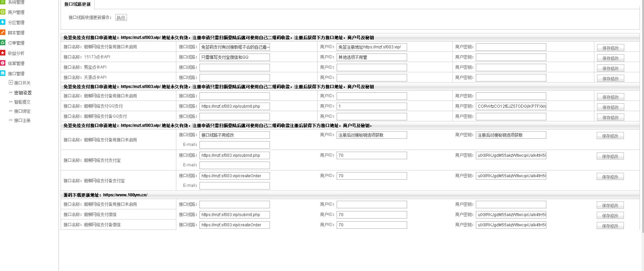This screenshot has height=271, width=644.
Task: Click 保存修改 for 细柳网络支付备微信
Action: 610,226
